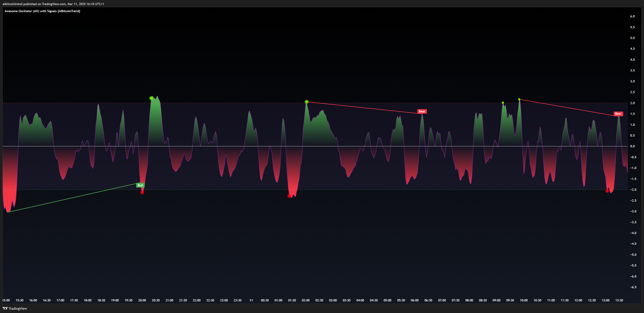Select the small green dot just after 09:00

[503, 103]
